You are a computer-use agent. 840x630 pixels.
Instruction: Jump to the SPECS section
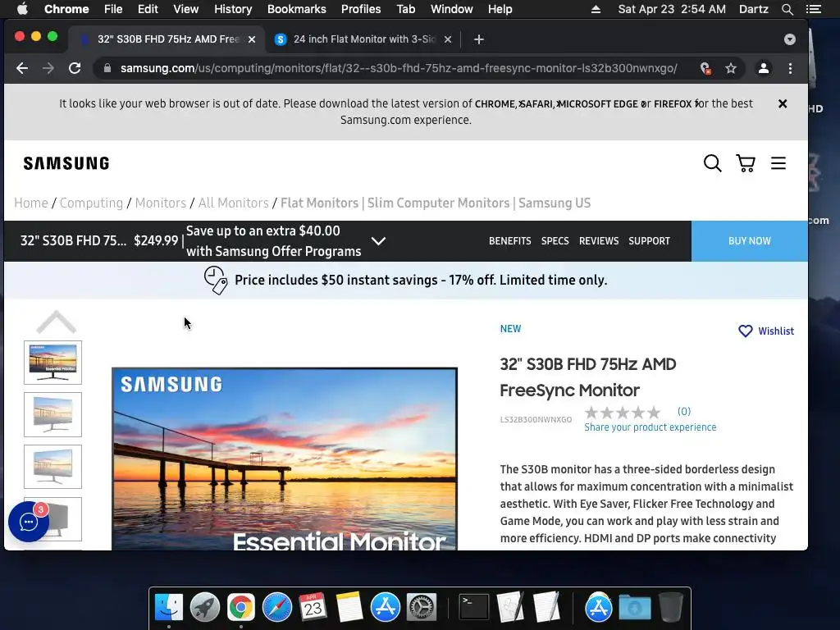(x=555, y=241)
